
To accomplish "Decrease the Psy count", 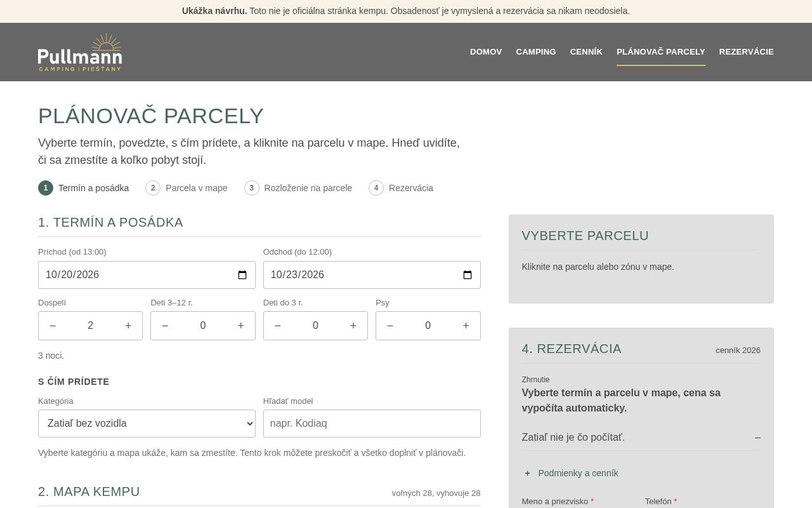I will coord(390,326).
